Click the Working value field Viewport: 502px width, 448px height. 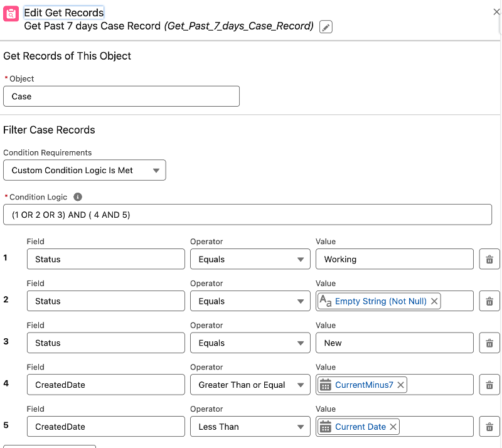tap(395, 259)
